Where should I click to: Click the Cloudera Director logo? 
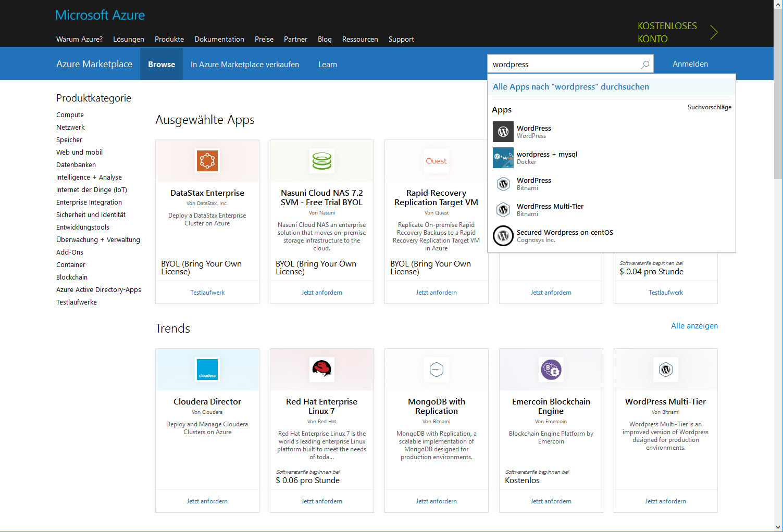(x=207, y=370)
